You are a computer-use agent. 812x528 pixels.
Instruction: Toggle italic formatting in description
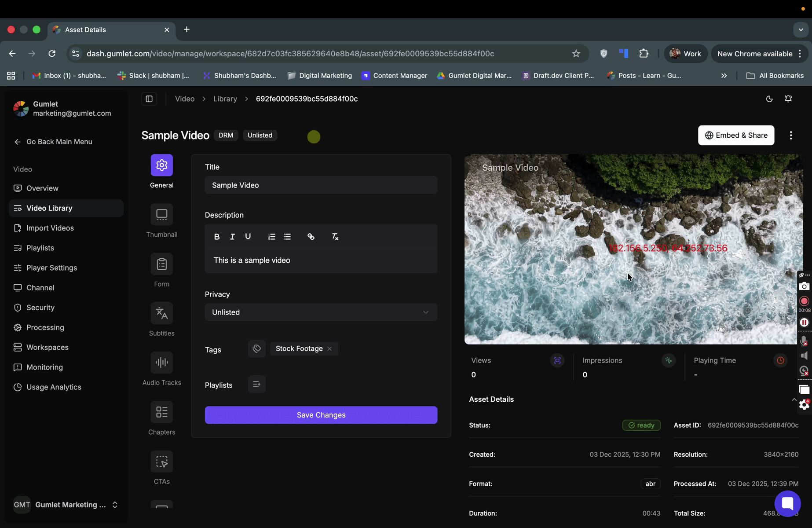[232, 237]
